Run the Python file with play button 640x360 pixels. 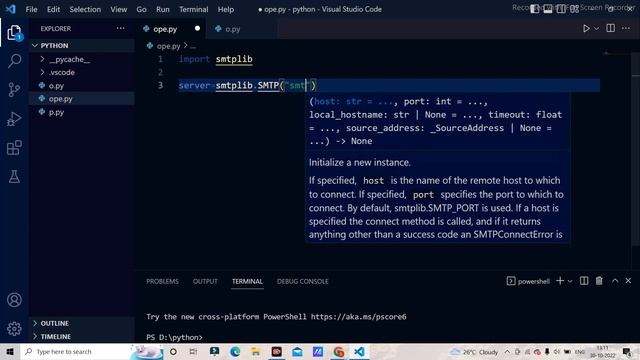coord(586,29)
